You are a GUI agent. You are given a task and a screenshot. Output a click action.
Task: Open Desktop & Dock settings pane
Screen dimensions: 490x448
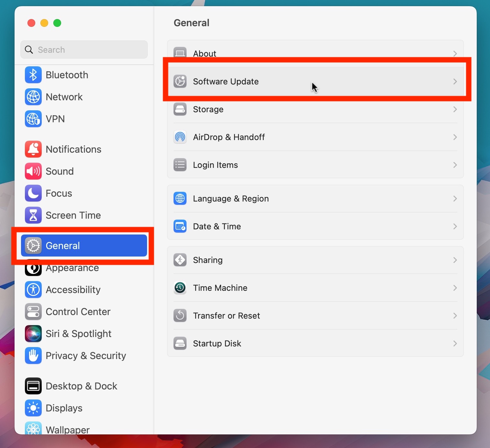pos(81,386)
